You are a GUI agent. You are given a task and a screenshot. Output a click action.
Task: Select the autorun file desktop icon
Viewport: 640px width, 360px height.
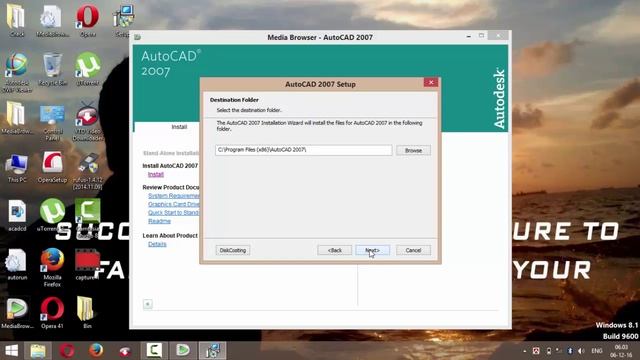point(17,264)
